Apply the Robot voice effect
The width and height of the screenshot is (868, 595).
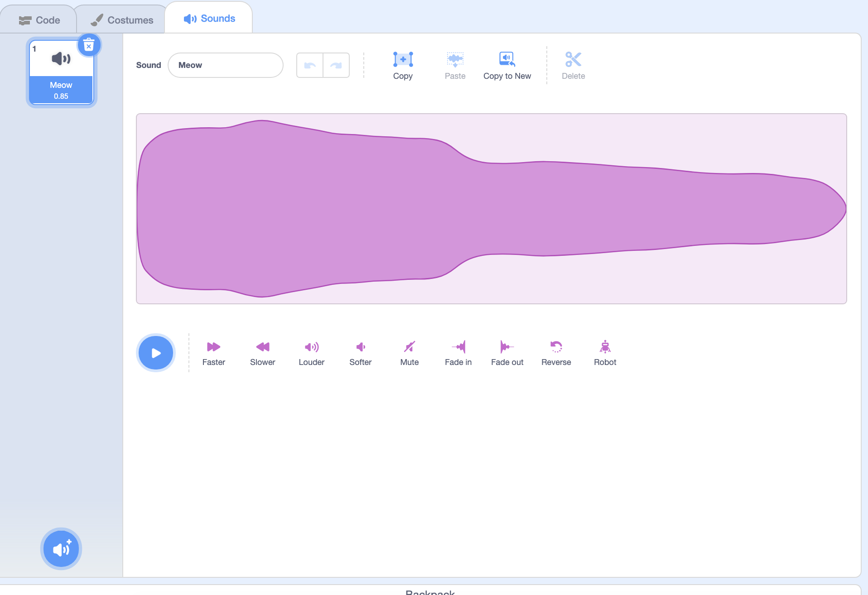point(605,352)
